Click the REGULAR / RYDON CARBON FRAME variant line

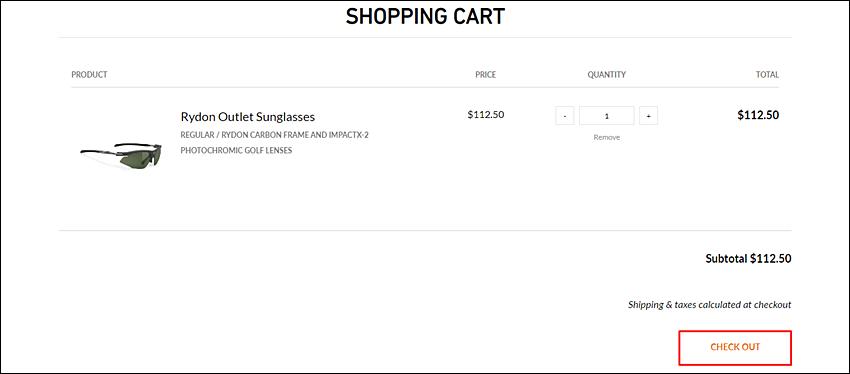click(274, 135)
